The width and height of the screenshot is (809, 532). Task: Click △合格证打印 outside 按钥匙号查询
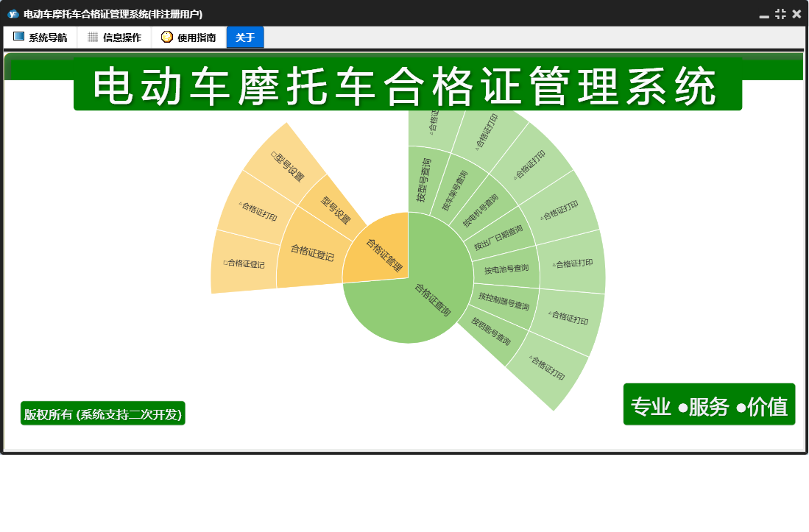547,368
